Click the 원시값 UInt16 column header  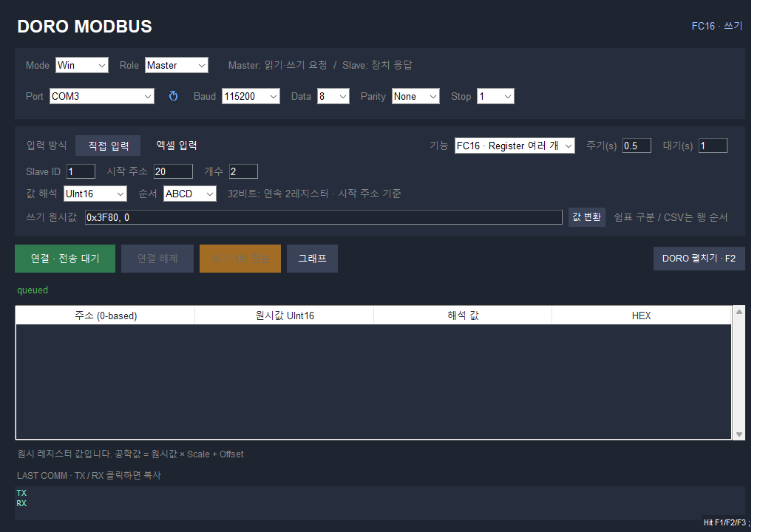tap(285, 316)
